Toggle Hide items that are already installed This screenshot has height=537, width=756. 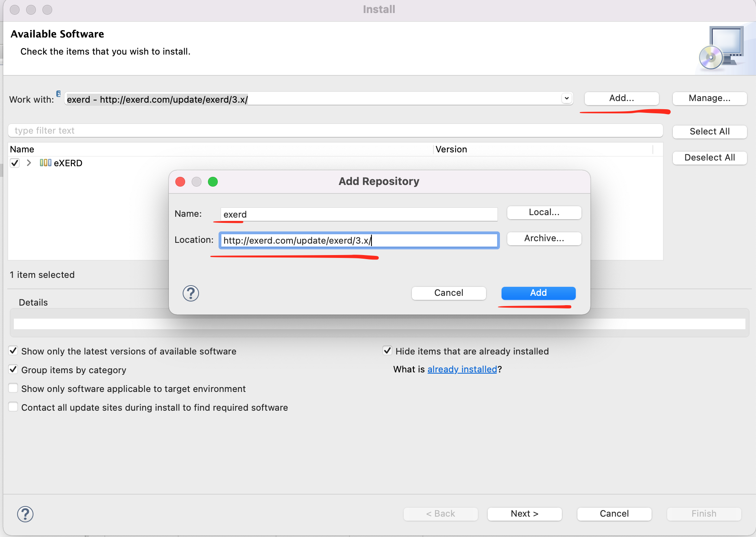pyautogui.click(x=387, y=351)
